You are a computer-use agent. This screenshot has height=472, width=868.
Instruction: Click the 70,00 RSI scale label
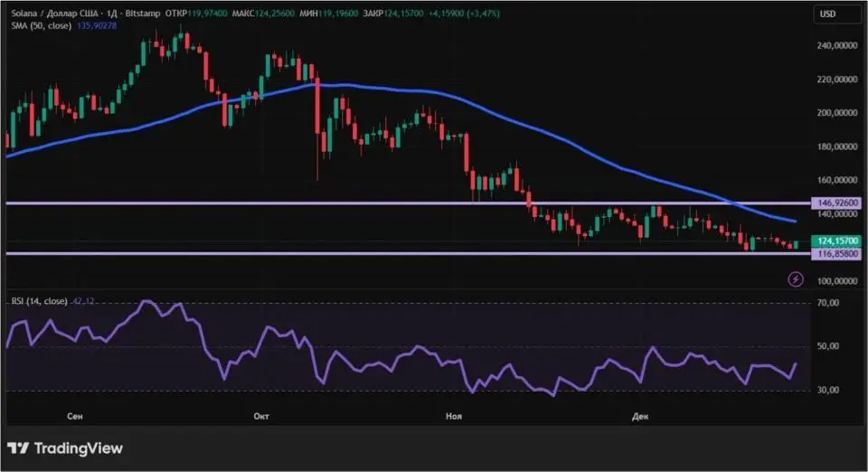coord(830,303)
